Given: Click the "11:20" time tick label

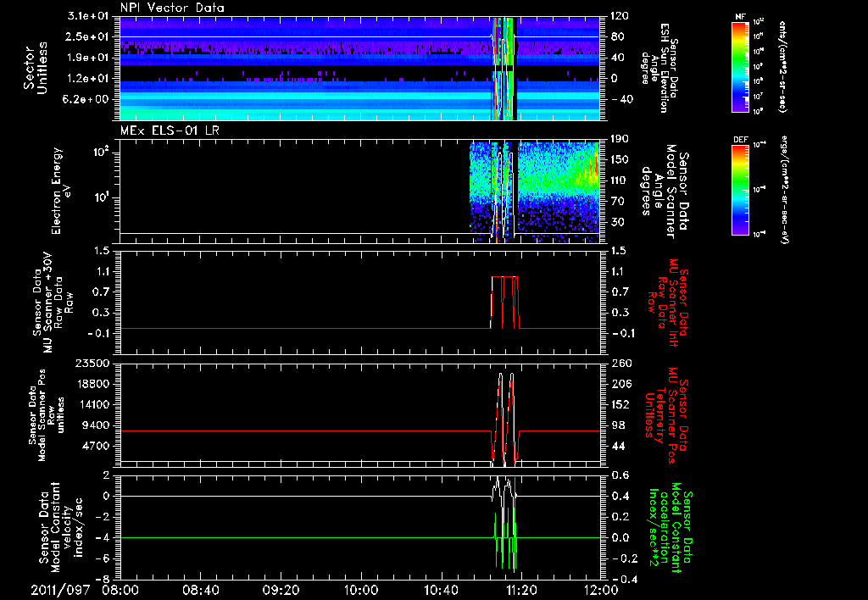Looking at the screenshot, I should point(520,590).
